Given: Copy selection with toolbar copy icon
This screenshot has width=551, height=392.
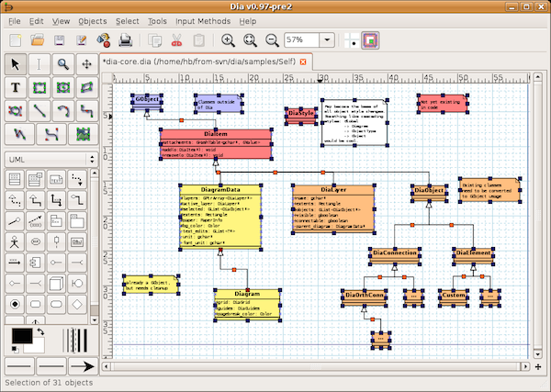Looking at the screenshot, I should click(154, 40).
